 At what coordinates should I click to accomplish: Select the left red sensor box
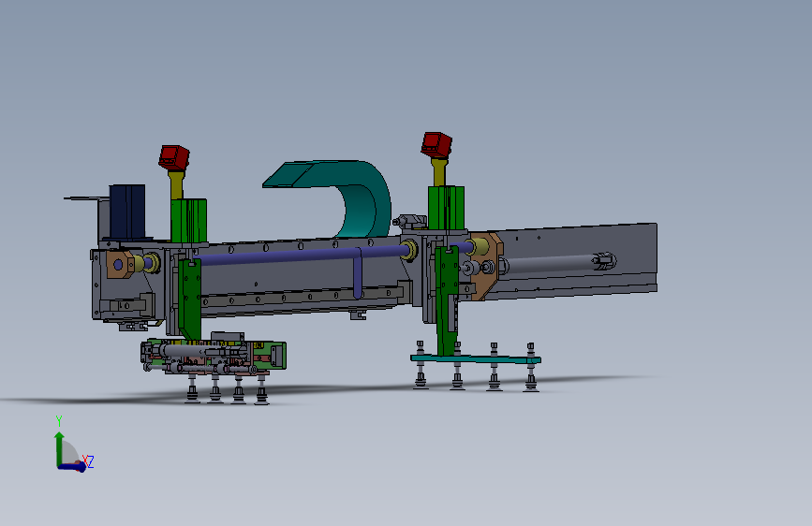[174, 158]
